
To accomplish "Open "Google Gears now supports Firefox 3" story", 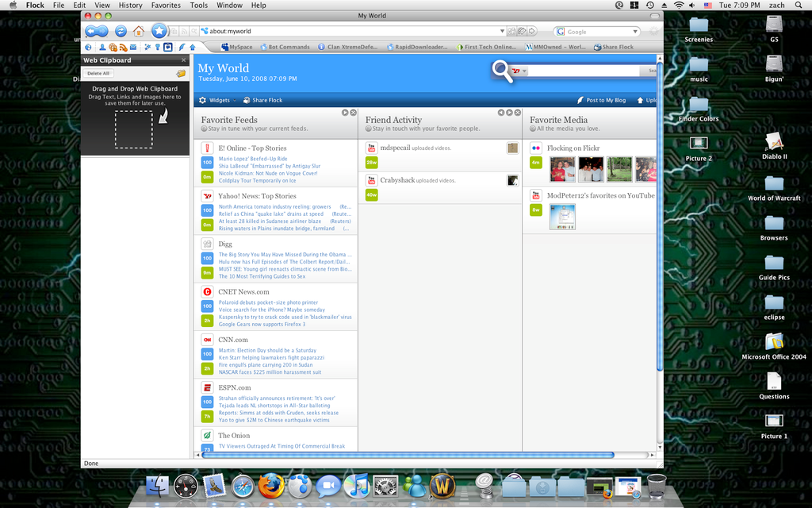I will point(262,325).
